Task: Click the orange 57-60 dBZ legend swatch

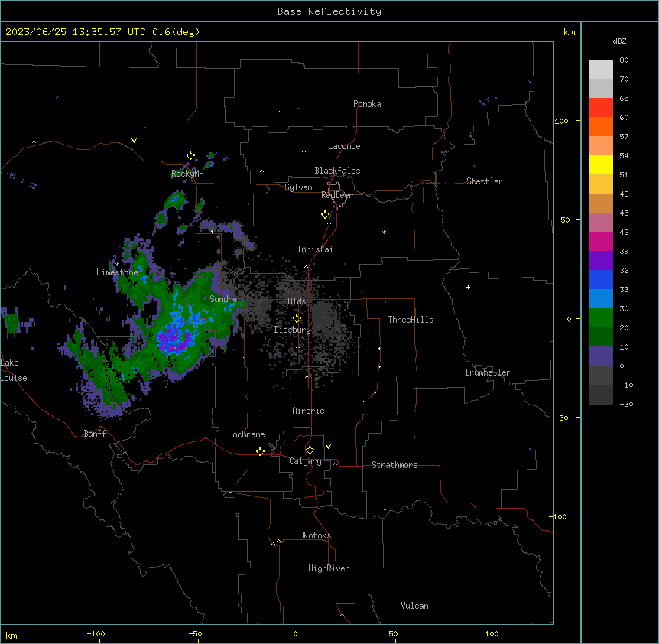Action: point(601,126)
